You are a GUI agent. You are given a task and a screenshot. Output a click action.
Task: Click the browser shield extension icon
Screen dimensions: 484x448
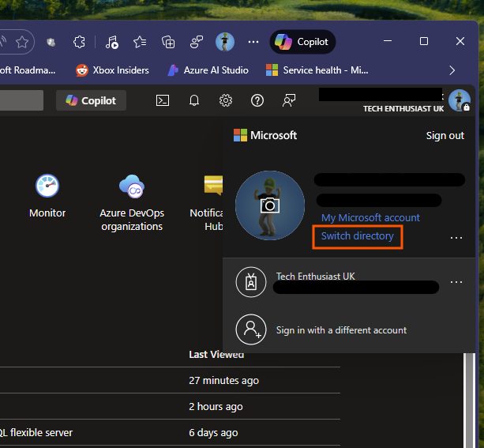[51, 42]
